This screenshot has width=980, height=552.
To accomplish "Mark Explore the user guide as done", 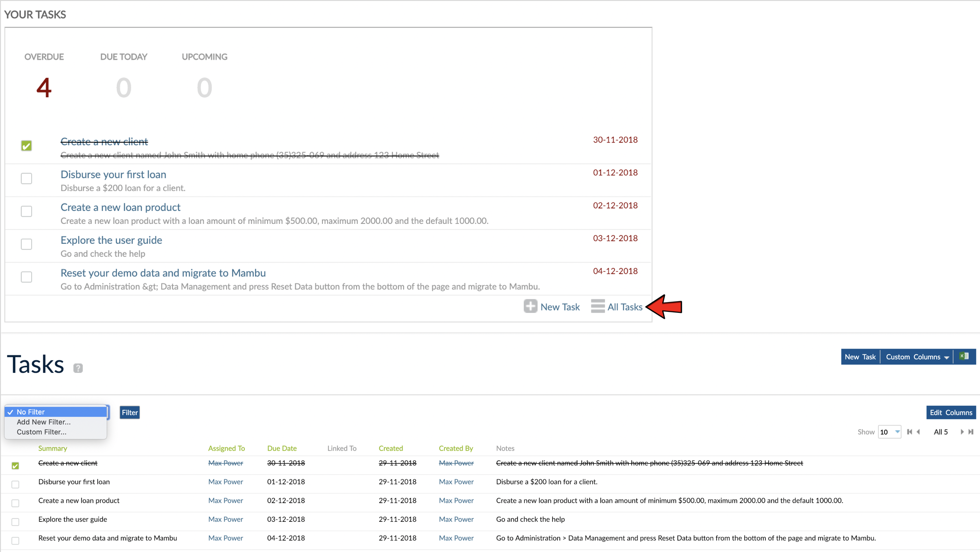I will coord(27,244).
